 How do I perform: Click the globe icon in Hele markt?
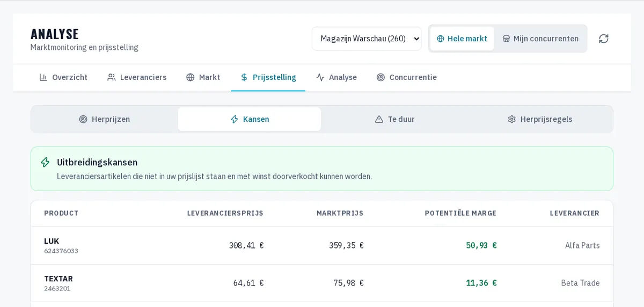(x=441, y=39)
